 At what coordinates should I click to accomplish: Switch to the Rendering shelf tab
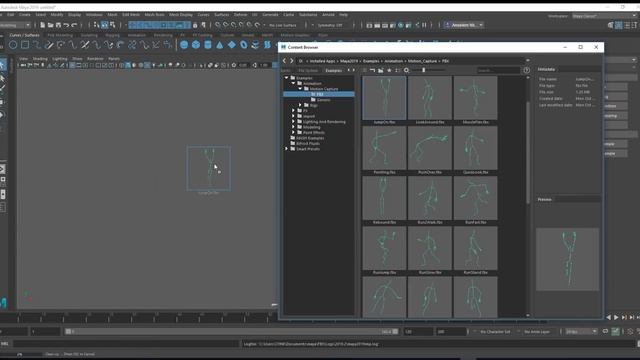pos(163,36)
